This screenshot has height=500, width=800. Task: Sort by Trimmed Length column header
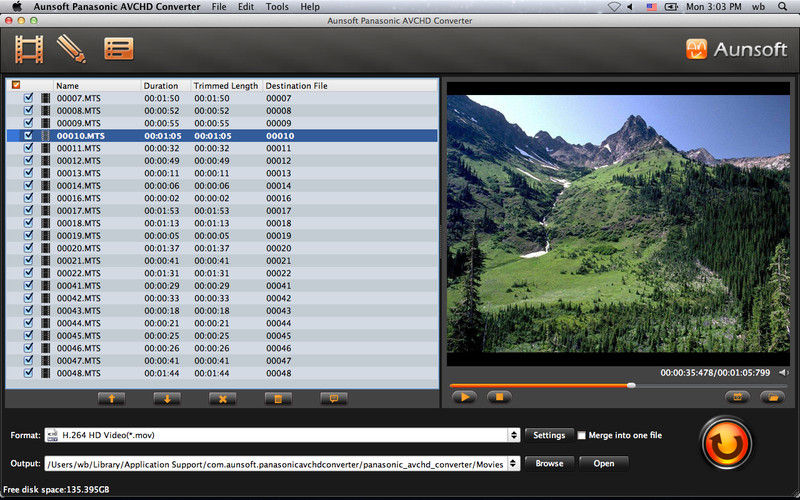click(x=226, y=86)
